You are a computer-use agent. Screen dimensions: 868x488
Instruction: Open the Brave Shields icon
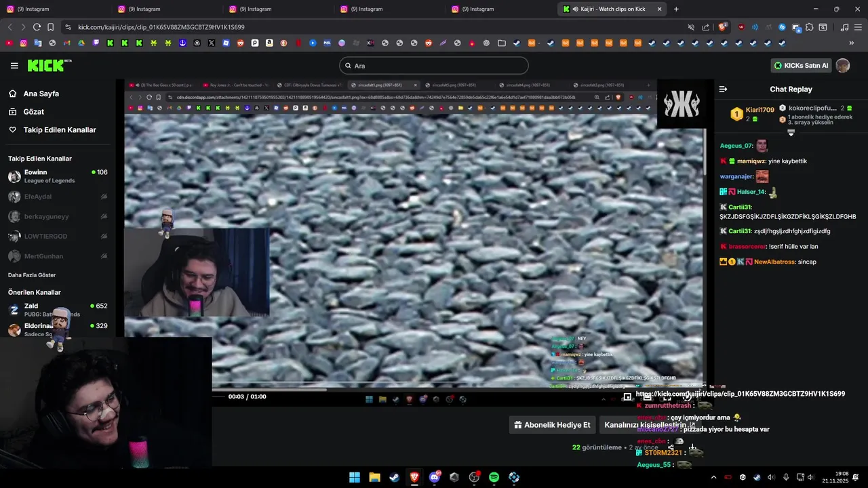pos(722,27)
